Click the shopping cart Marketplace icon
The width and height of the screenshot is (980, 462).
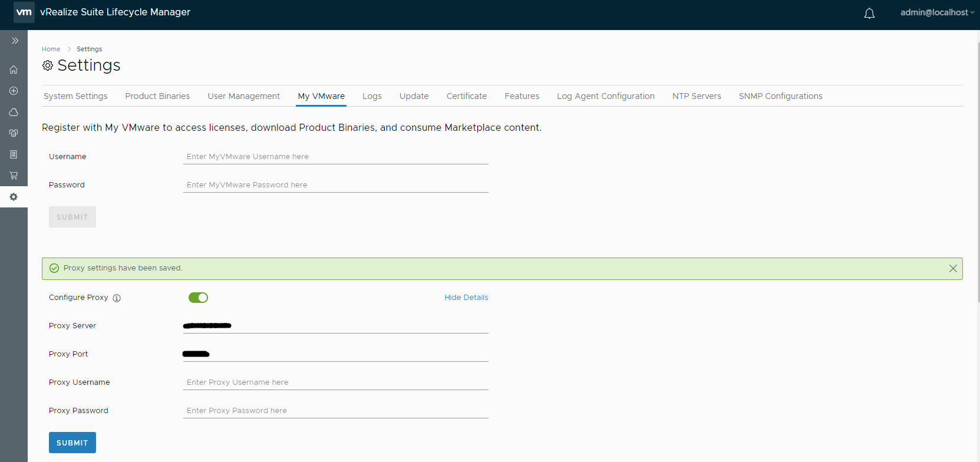pos(14,176)
